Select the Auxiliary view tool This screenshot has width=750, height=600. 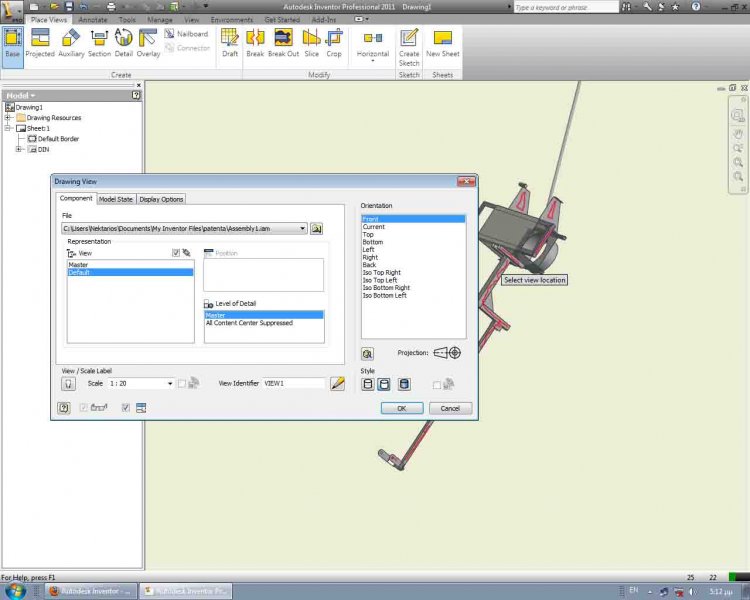click(71, 42)
